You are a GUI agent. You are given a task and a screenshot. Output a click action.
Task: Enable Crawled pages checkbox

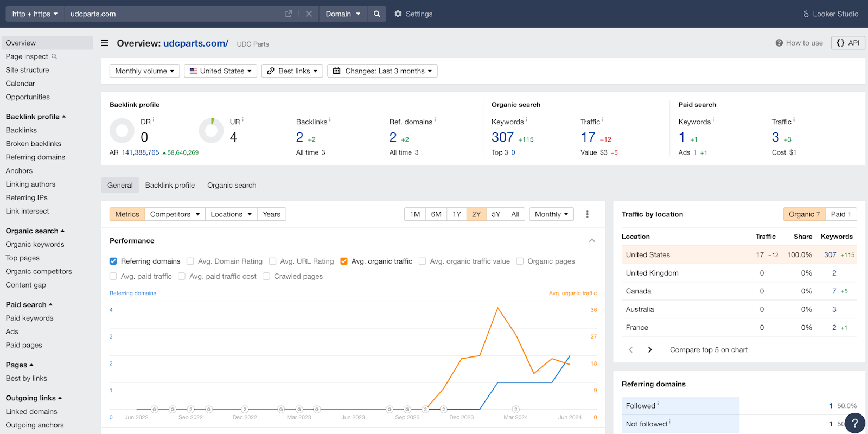[266, 277]
